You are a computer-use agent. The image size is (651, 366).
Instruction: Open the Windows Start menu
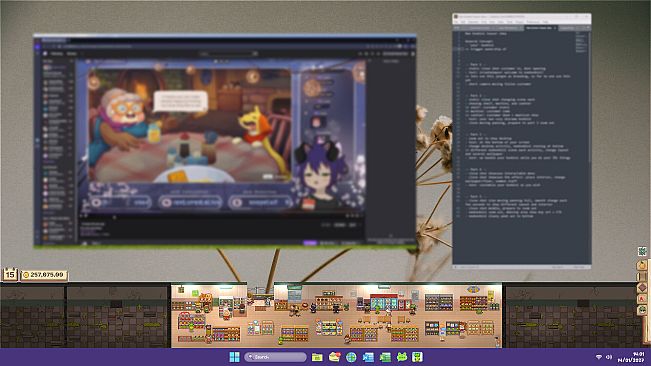pyautogui.click(x=235, y=357)
